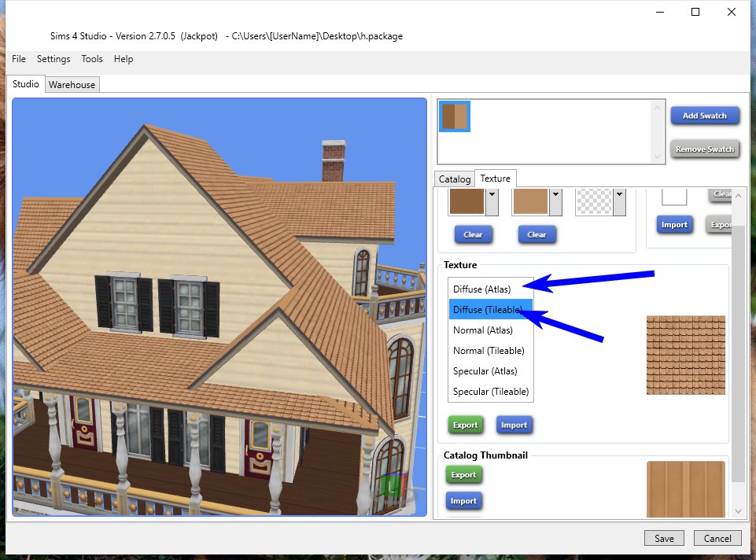Import a Catalog Thumbnail image

[463, 501]
